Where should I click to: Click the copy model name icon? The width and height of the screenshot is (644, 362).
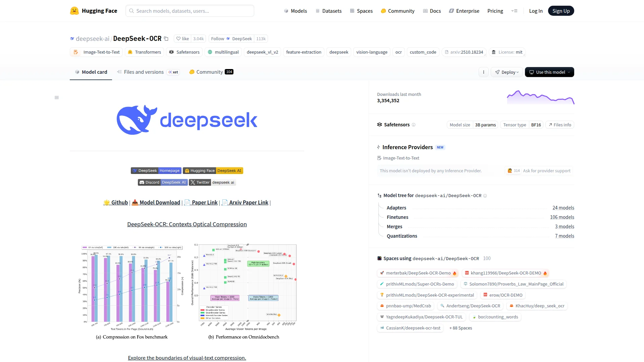pyautogui.click(x=166, y=39)
